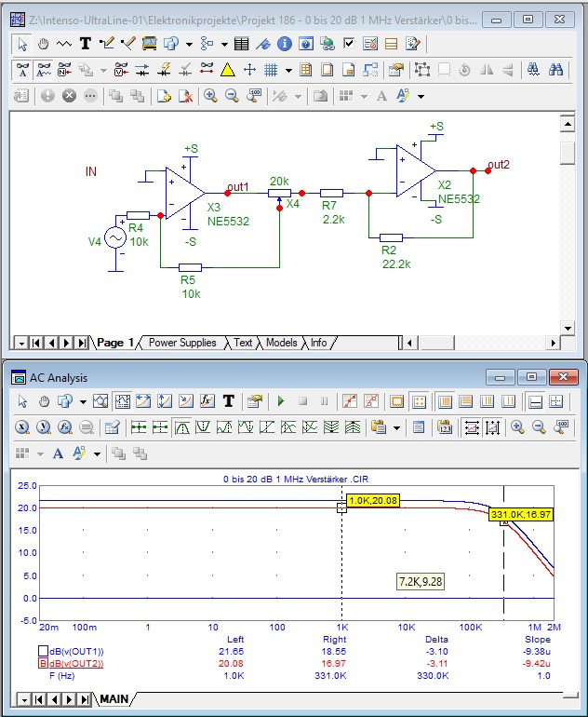Click the pause analysis button
This screenshot has width=588, height=717.
pyautogui.click(x=324, y=401)
